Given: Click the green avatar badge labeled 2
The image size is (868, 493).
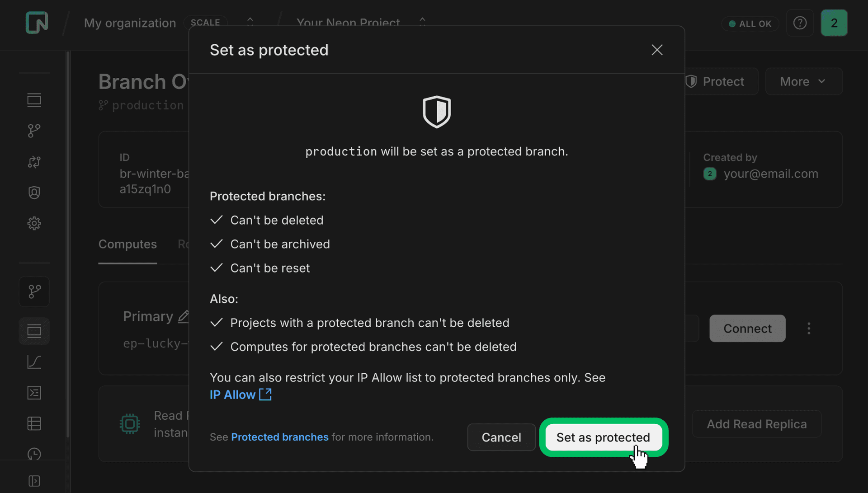Looking at the screenshot, I should [x=835, y=23].
